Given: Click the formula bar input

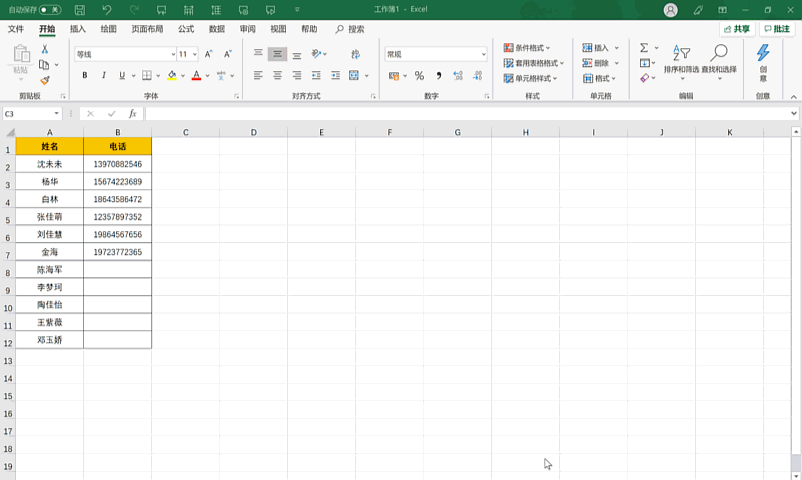Looking at the screenshot, I should tap(467, 114).
